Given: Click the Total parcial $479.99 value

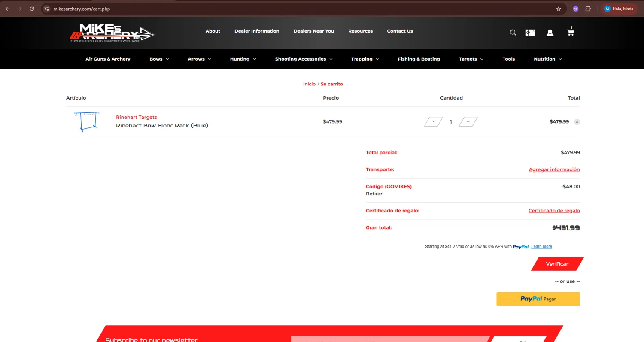Looking at the screenshot, I should point(570,153).
